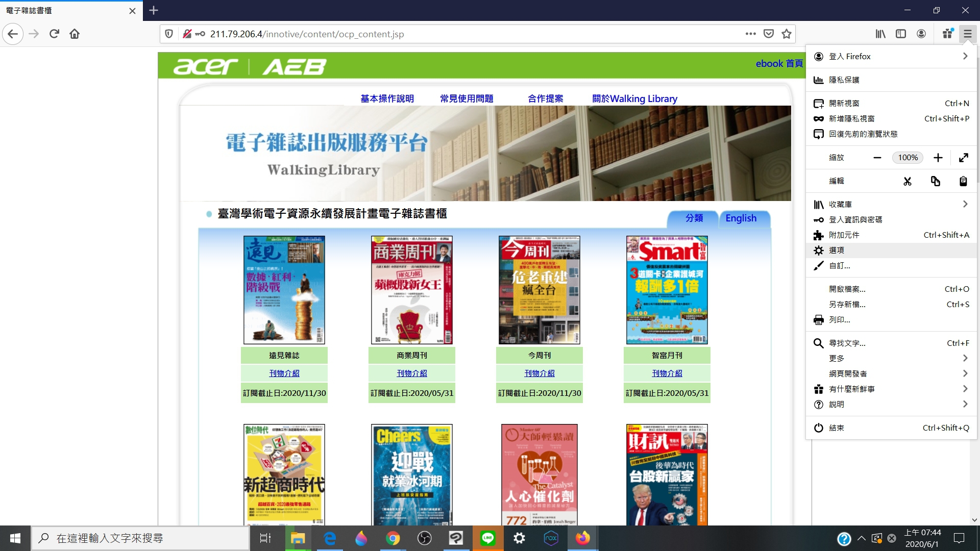Screen dimensions: 980x551
Task: Show hidden system tray icons
Action: (x=862, y=538)
